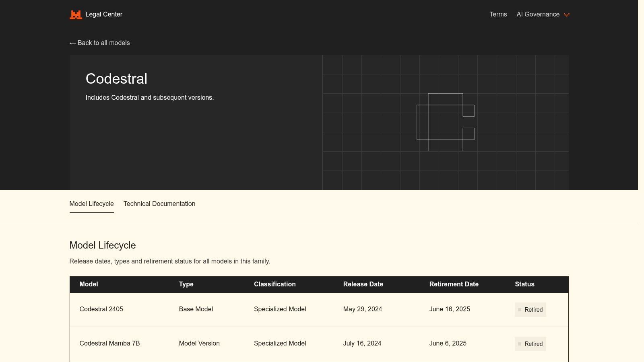The height and width of the screenshot is (362, 644).
Task: Click the Release Date column header
Action: pos(363,284)
